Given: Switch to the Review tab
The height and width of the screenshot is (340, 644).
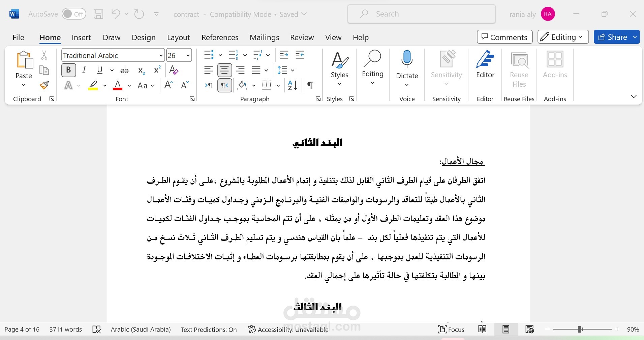Looking at the screenshot, I should [x=302, y=37].
